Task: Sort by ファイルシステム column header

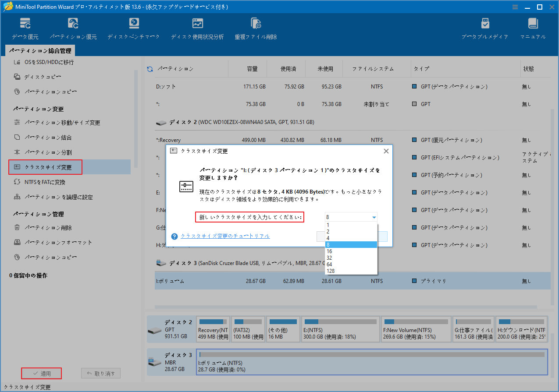Action: (x=373, y=69)
